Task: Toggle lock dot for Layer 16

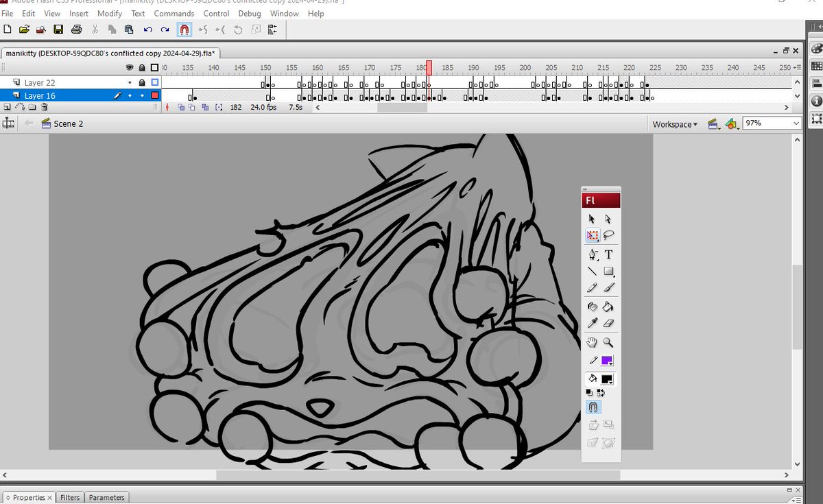Action: tap(142, 95)
